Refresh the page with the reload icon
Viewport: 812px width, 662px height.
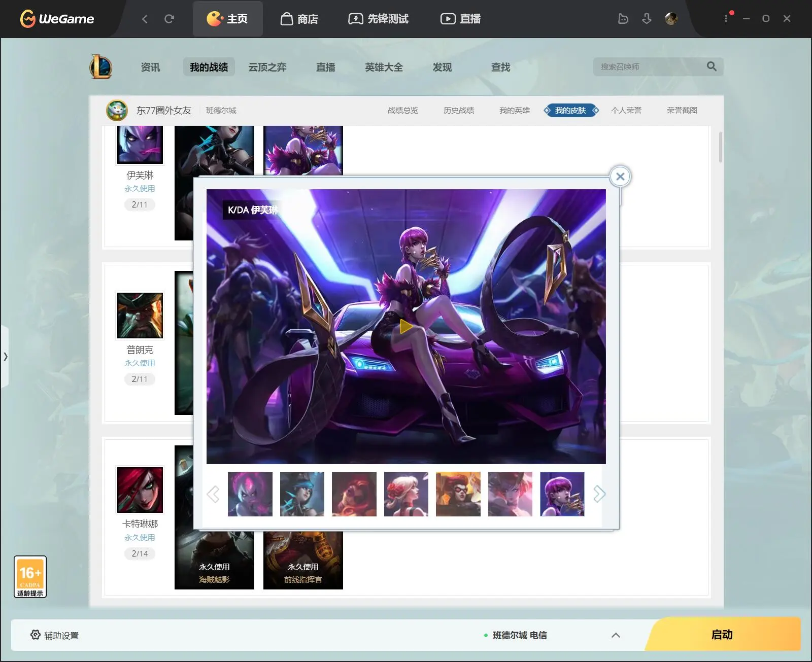coord(169,19)
